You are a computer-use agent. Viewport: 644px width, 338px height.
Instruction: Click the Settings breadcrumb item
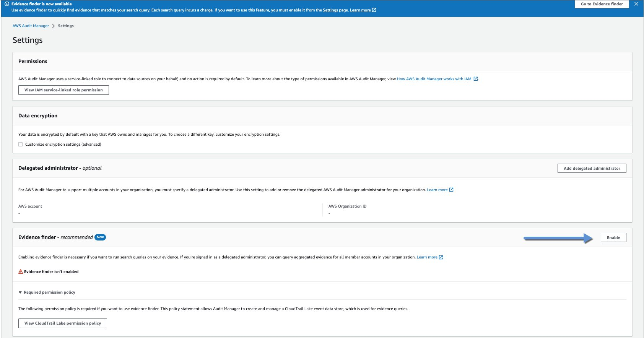tap(66, 26)
